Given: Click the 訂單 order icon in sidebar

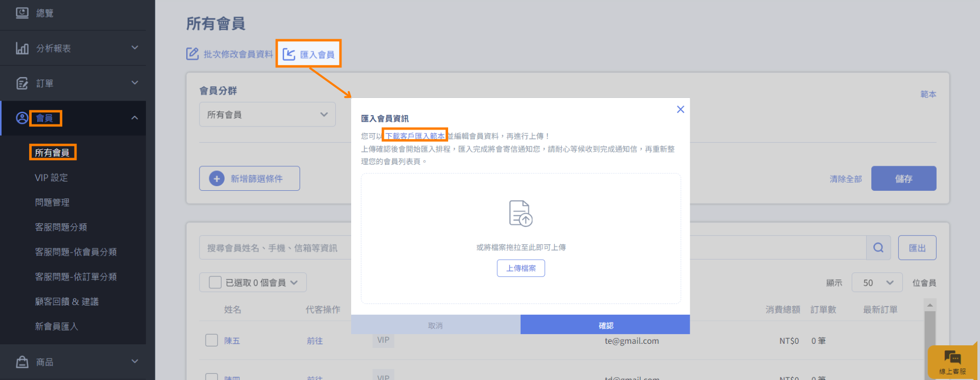Looking at the screenshot, I should click(22, 83).
